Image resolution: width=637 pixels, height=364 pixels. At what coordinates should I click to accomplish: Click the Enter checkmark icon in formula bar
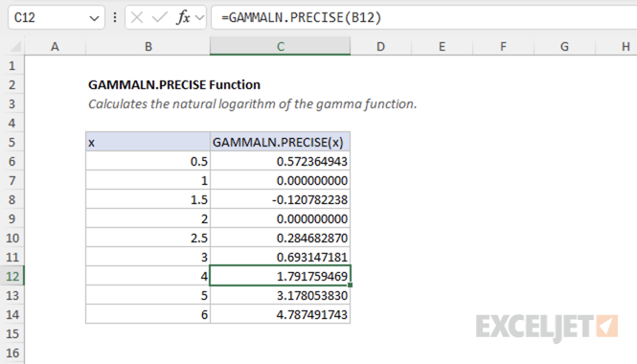point(160,17)
